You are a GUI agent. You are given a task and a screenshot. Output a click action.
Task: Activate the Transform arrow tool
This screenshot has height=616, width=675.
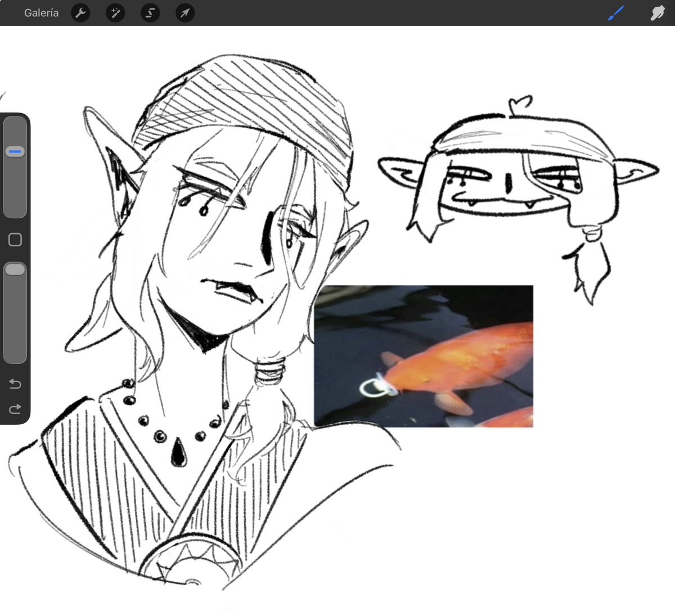coord(185,12)
